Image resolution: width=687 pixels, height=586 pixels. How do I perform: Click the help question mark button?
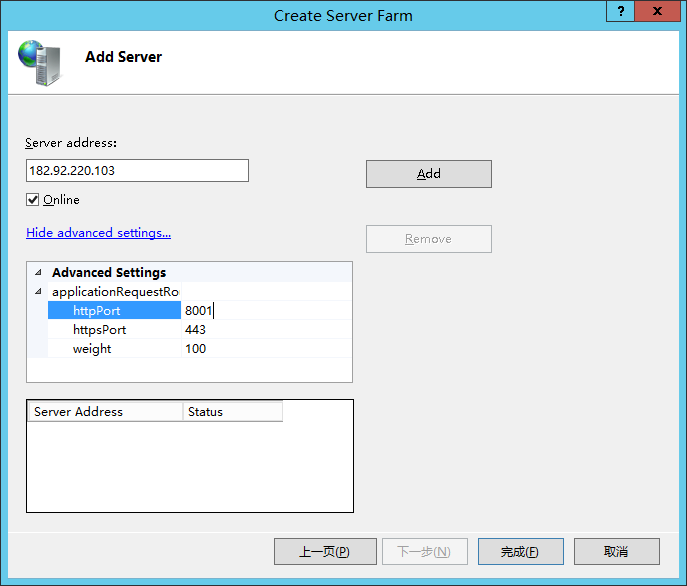pyautogui.click(x=623, y=12)
